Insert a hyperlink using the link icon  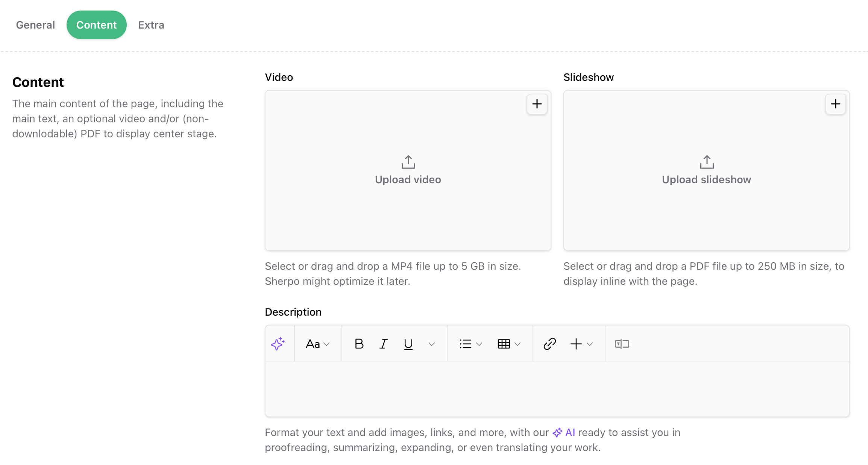click(x=549, y=343)
